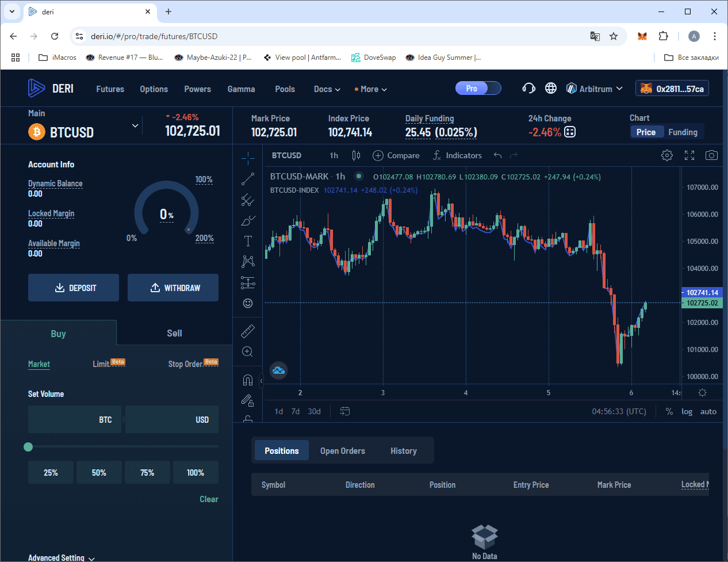Open chart settings gear
This screenshot has height=562, width=728.
tap(667, 155)
